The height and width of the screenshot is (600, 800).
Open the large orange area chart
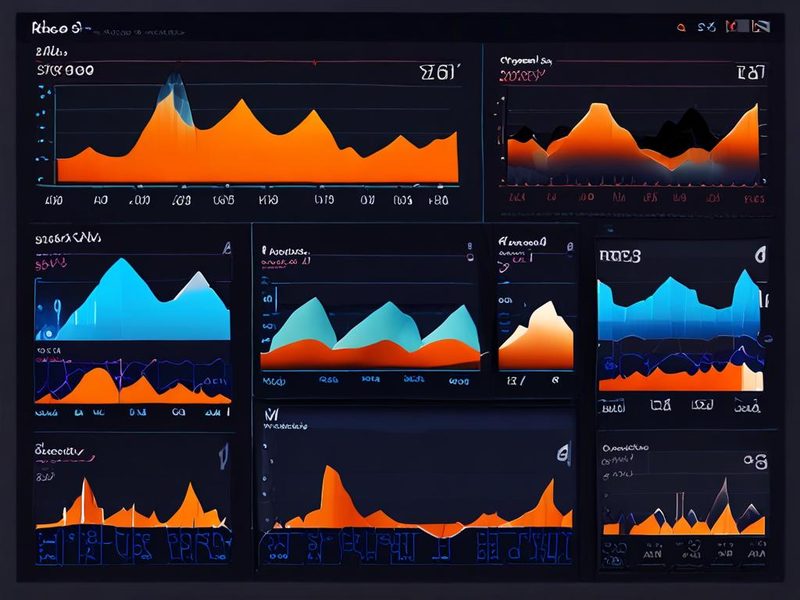tap(257, 142)
